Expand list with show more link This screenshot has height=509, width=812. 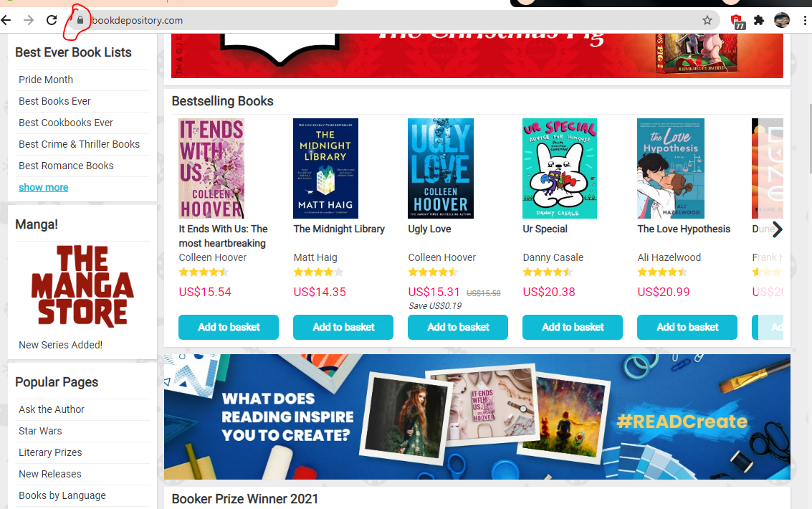pyautogui.click(x=44, y=187)
